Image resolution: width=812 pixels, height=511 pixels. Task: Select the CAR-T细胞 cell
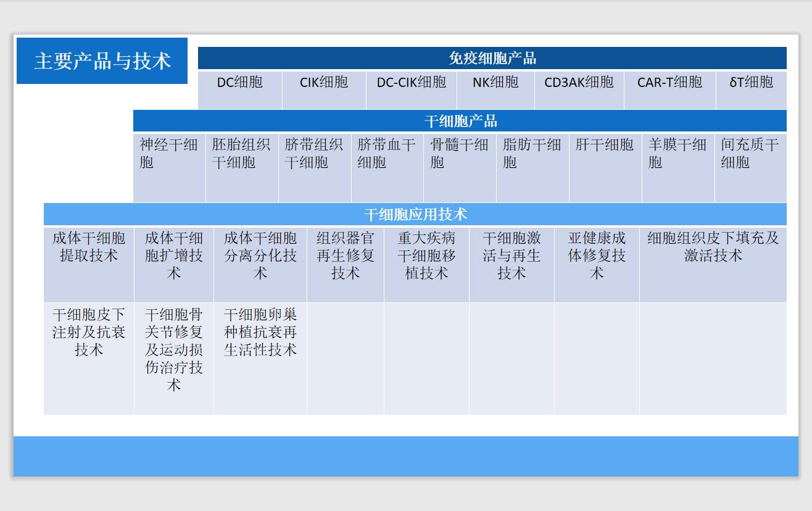point(669,83)
